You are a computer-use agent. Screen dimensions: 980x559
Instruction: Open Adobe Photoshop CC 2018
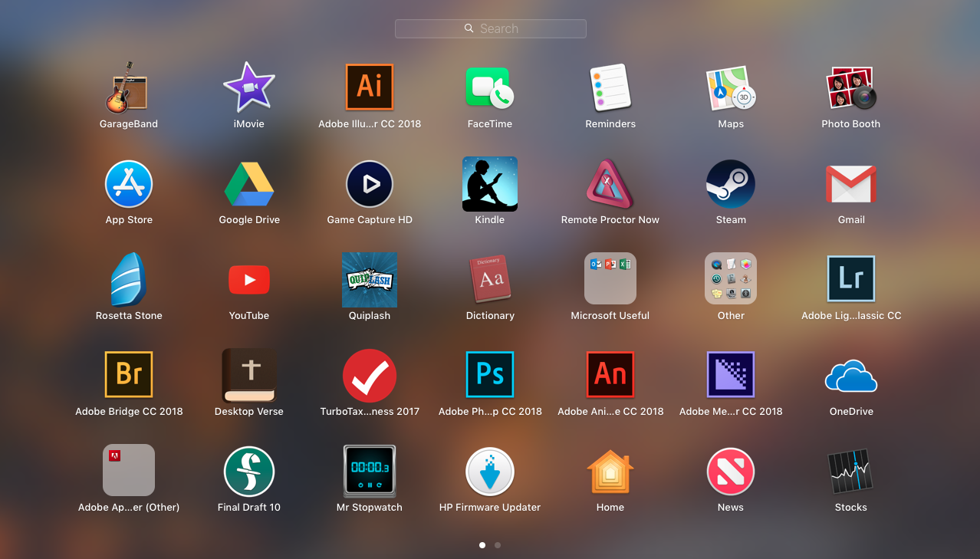tap(489, 375)
